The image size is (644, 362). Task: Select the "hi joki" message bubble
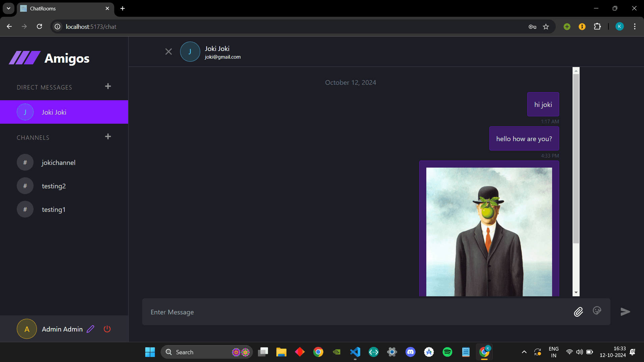tap(543, 104)
